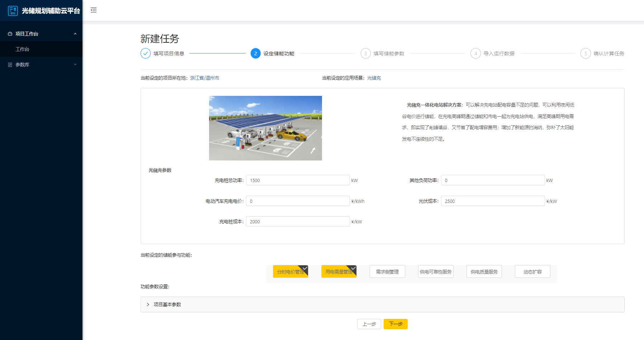Viewport: 644px width, 340px height.
Task: Click the platform logo icon in sidebar
Action: point(12,10)
